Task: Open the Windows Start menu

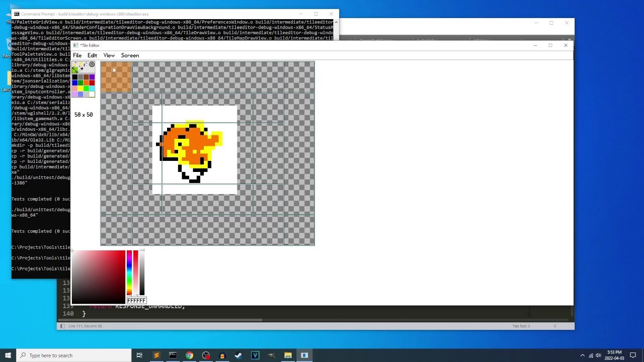Action: (8, 355)
